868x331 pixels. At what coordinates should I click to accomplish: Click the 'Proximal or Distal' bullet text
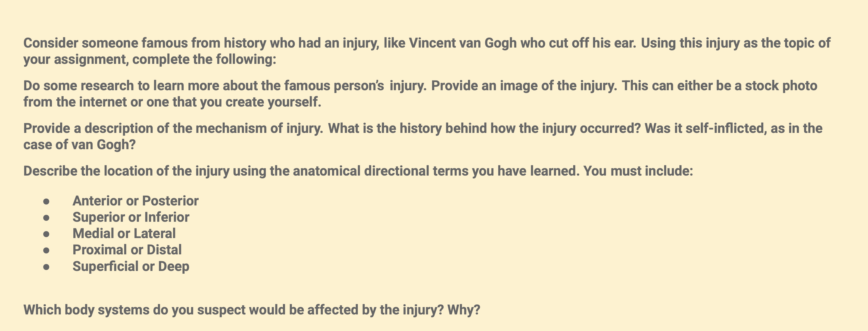(x=127, y=250)
